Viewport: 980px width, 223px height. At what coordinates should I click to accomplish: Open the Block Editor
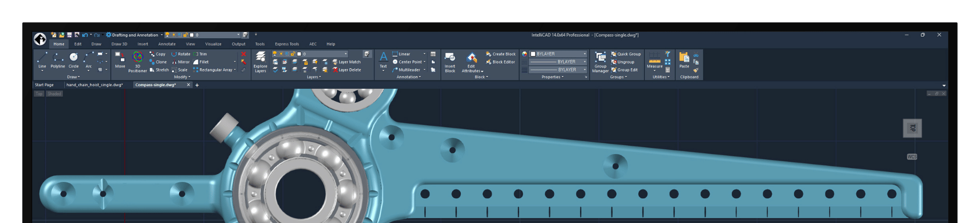(500, 62)
